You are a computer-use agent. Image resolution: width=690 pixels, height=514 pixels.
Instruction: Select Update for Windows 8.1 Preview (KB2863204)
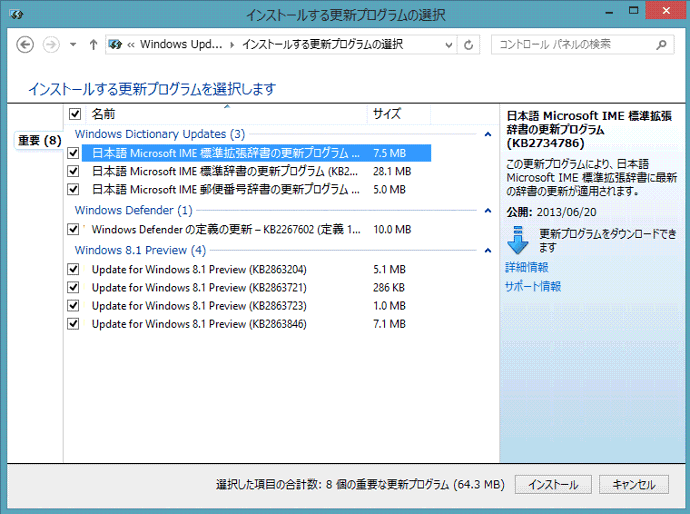(256, 269)
